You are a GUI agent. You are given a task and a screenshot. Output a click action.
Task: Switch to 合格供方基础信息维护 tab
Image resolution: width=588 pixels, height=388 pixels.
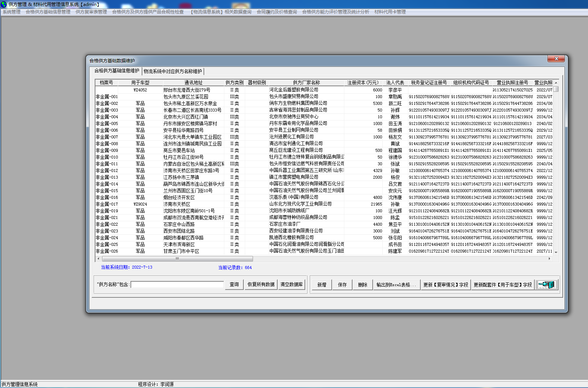(x=117, y=71)
